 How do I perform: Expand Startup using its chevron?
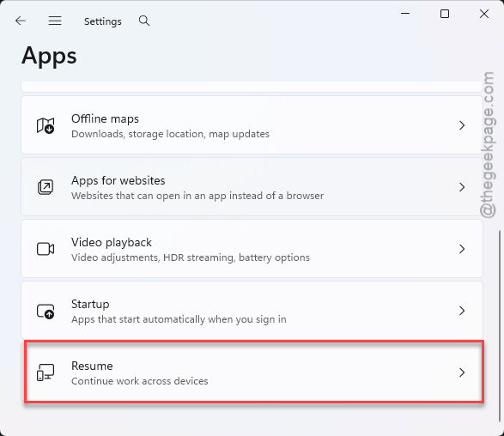(462, 311)
